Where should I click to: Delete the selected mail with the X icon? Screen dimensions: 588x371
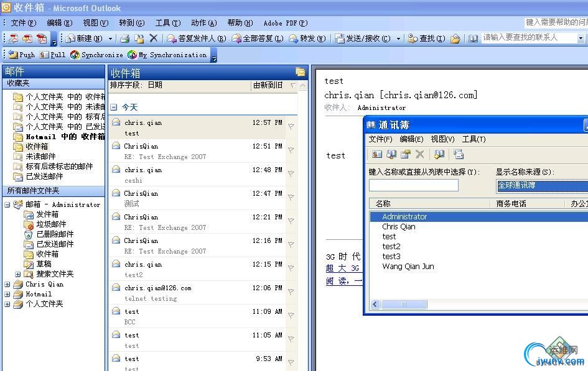(x=153, y=38)
